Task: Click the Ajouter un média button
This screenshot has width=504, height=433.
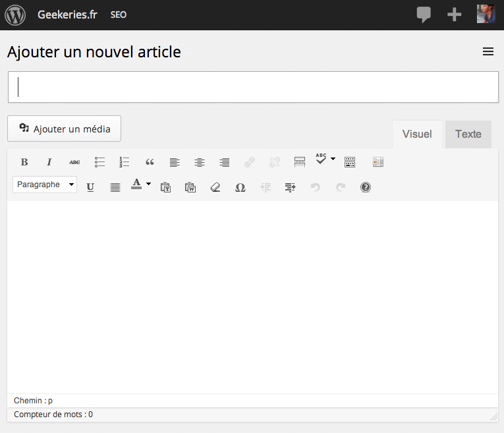Action: coord(65,129)
